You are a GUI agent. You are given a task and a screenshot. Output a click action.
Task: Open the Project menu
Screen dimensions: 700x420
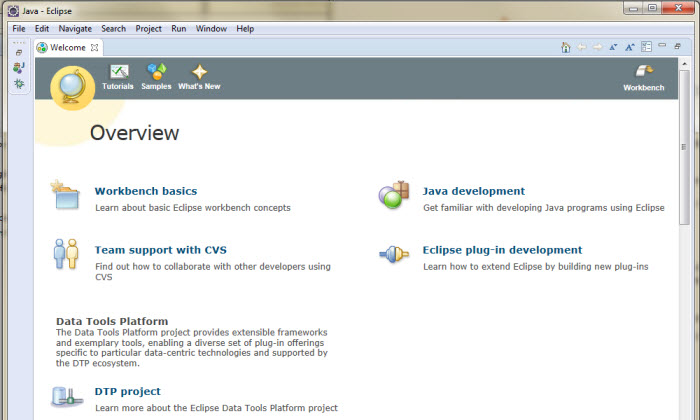coord(149,29)
